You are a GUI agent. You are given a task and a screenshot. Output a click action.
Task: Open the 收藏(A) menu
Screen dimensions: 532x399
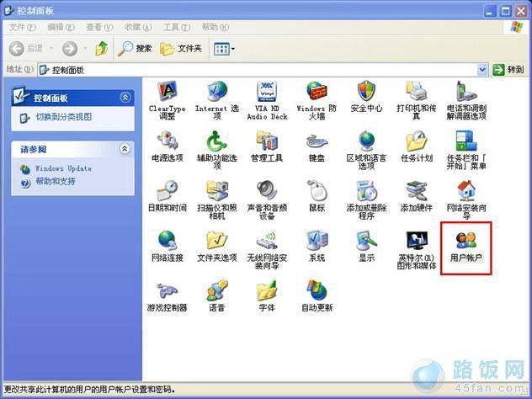tap(138, 27)
